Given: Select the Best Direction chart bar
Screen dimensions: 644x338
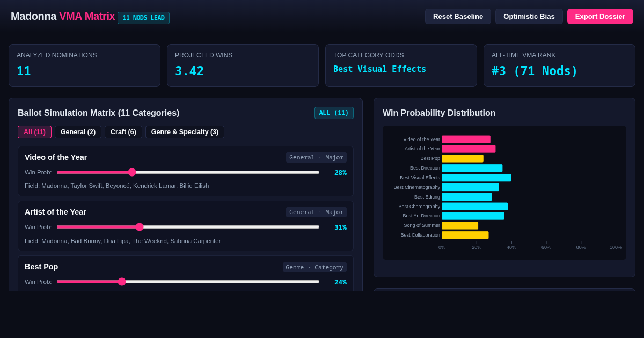Looking at the screenshot, I should tap(472, 168).
